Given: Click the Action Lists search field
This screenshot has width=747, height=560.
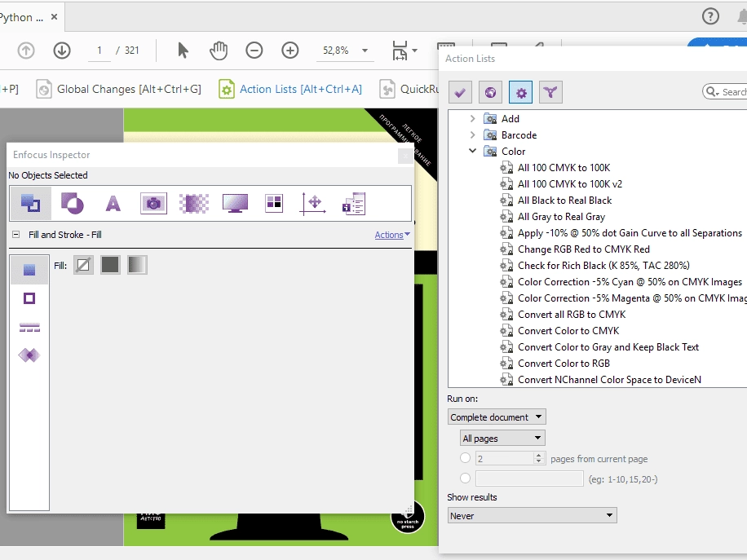Looking at the screenshot, I should (x=726, y=92).
